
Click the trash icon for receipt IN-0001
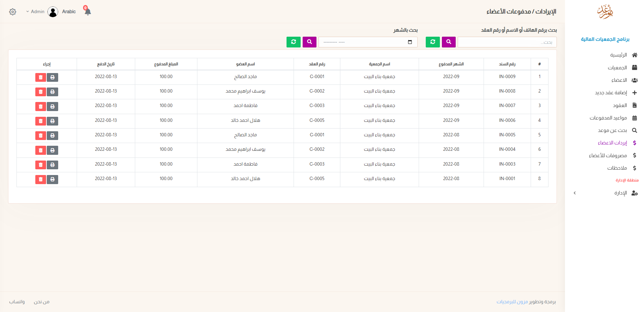(x=41, y=179)
